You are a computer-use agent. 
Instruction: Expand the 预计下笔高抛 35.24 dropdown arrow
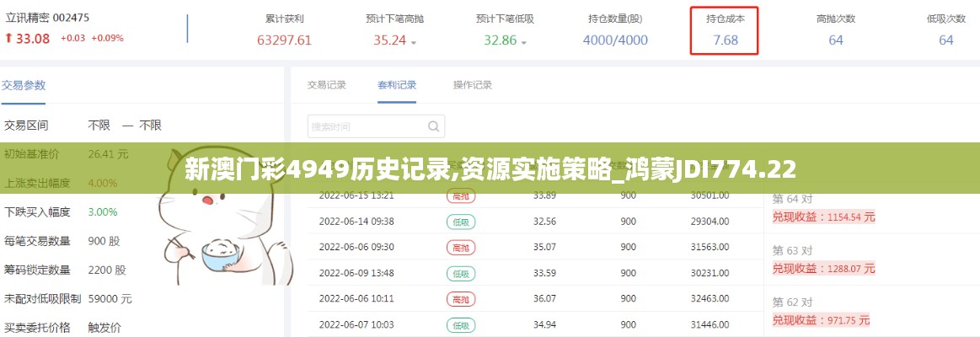point(414,41)
